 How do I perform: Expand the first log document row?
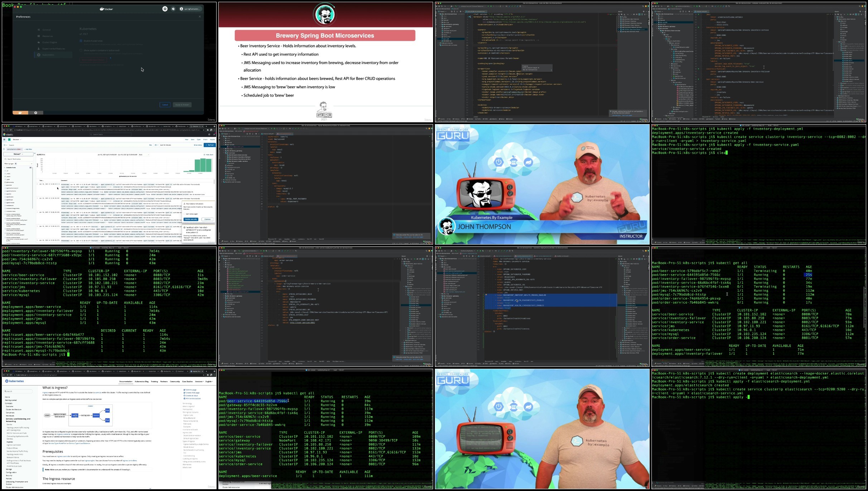click(37, 184)
